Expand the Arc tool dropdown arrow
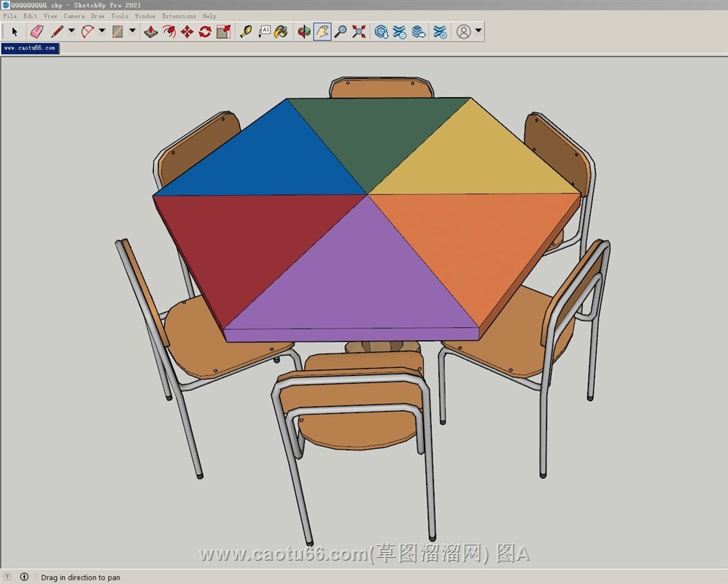Image resolution: width=728 pixels, height=584 pixels. point(101,31)
